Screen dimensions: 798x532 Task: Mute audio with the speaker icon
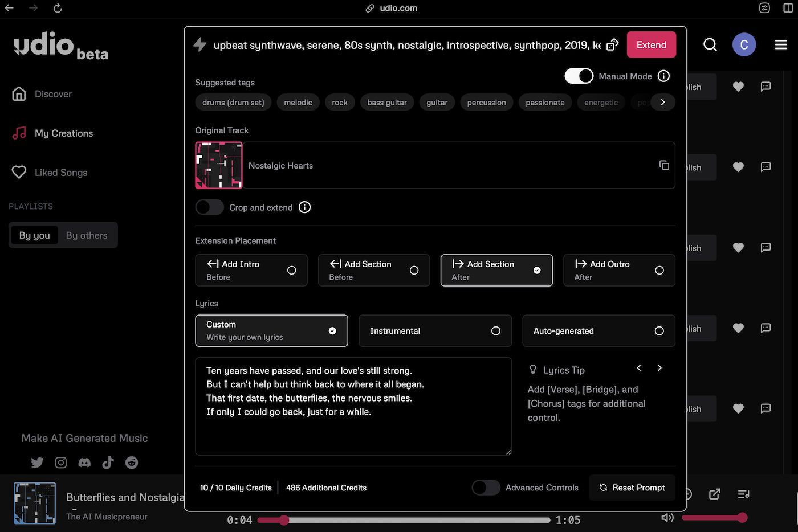click(x=667, y=517)
